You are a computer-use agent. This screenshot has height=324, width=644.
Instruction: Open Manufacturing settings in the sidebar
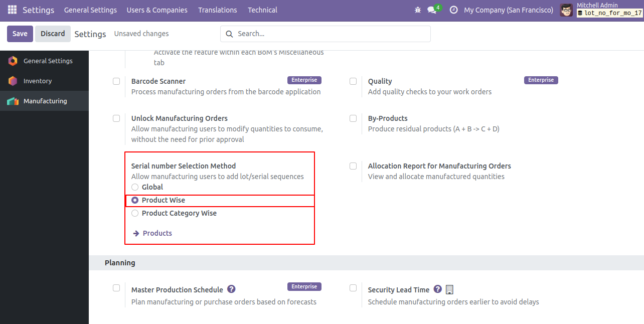(x=44, y=101)
